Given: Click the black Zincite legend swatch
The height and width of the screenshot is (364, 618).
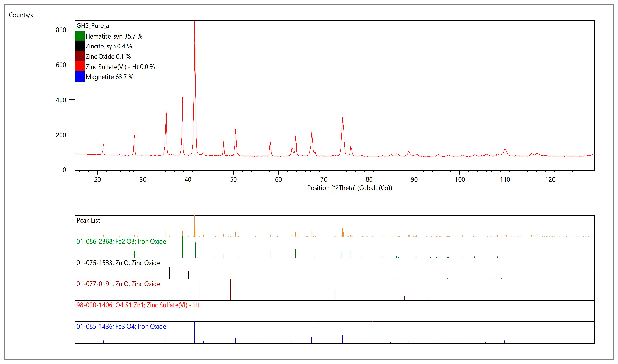Looking at the screenshot, I should pyautogui.click(x=80, y=46).
